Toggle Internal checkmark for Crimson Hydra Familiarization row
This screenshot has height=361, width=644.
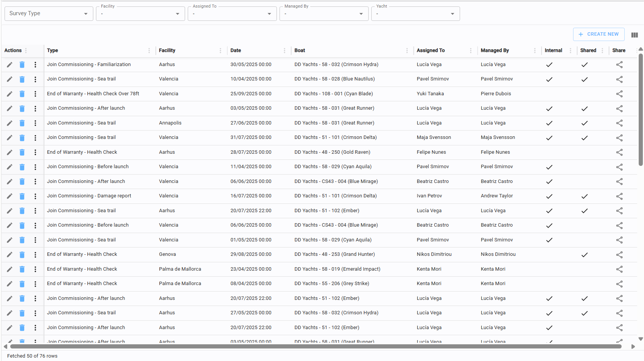pyautogui.click(x=549, y=65)
